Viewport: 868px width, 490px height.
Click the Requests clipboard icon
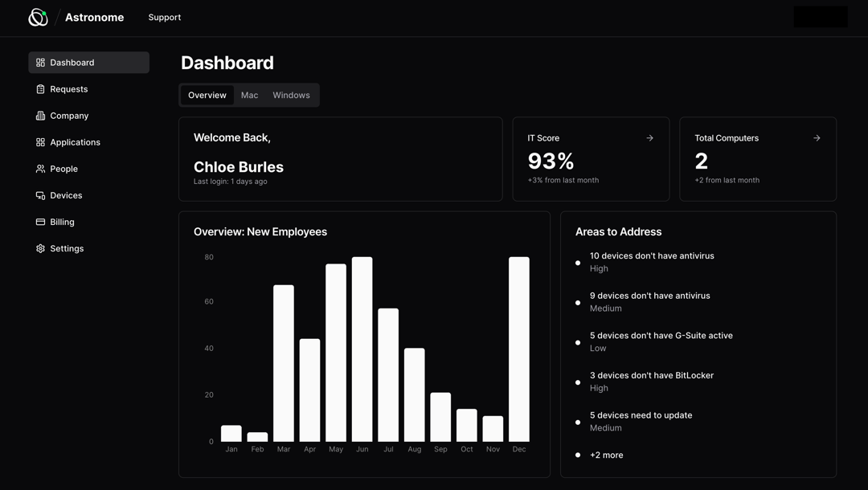pyautogui.click(x=40, y=89)
